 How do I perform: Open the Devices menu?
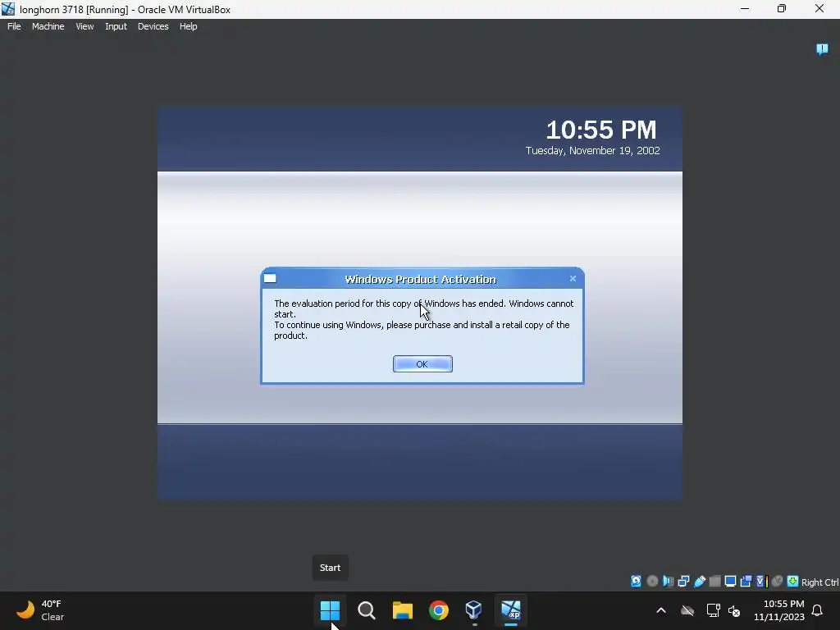coord(153,26)
